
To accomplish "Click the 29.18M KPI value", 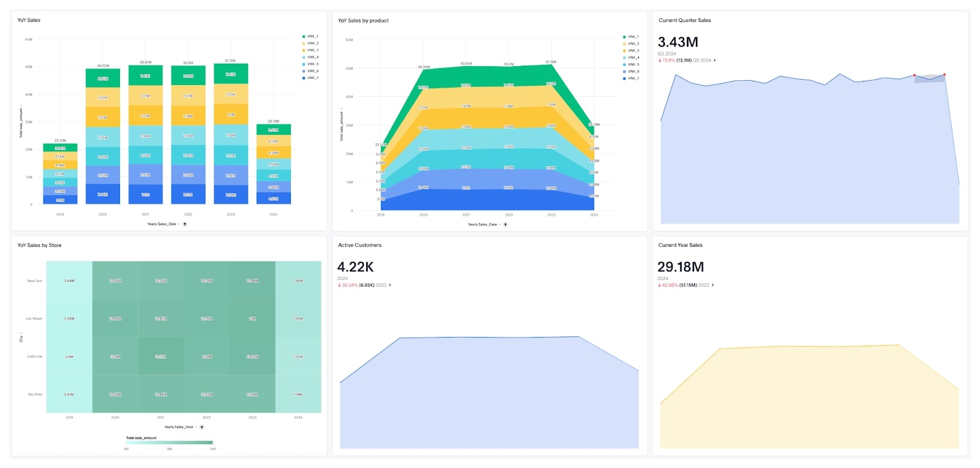I will (x=680, y=267).
